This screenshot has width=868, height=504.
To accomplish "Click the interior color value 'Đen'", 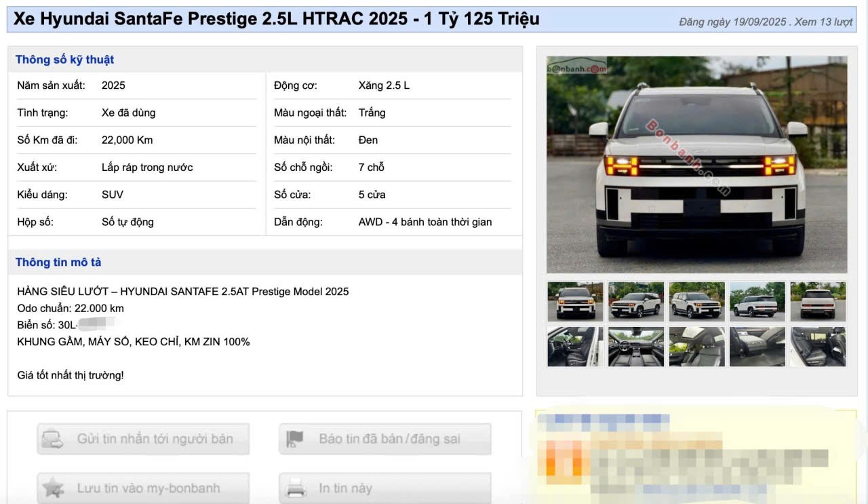I will tap(368, 140).
